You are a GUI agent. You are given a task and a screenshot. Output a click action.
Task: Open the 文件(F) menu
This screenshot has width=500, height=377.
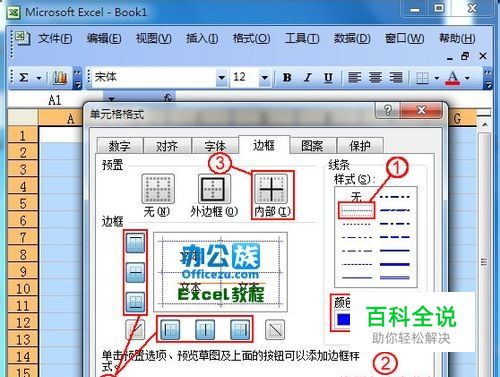click(55, 39)
